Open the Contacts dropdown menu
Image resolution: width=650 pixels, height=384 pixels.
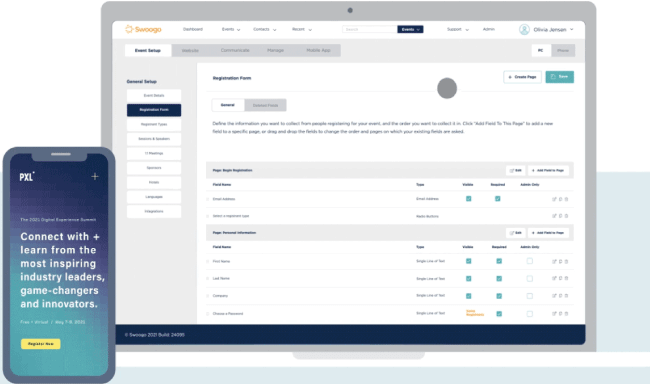pos(264,29)
